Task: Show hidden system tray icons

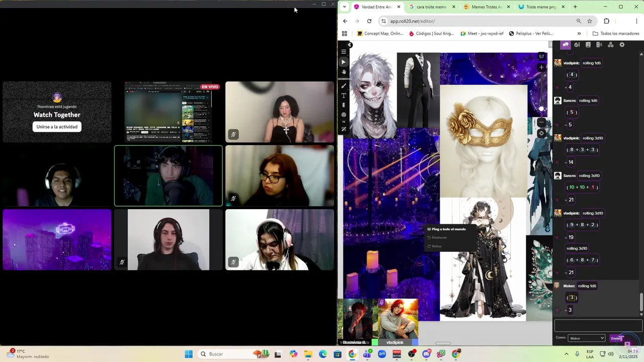Action: pyautogui.click(x=567, y=354)
